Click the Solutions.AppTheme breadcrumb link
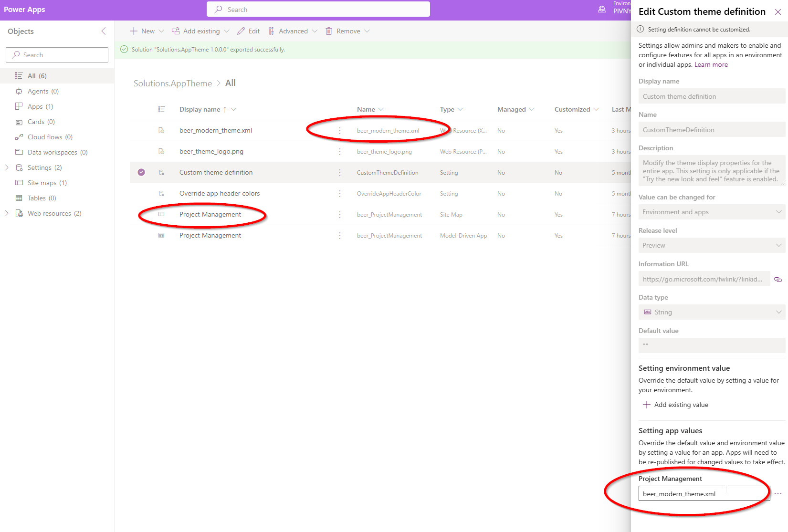 [x=173, y=83]
